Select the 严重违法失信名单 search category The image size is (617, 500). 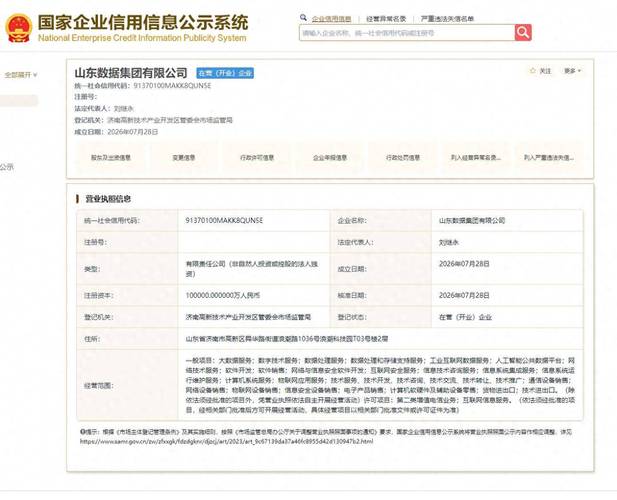(447, 18)
